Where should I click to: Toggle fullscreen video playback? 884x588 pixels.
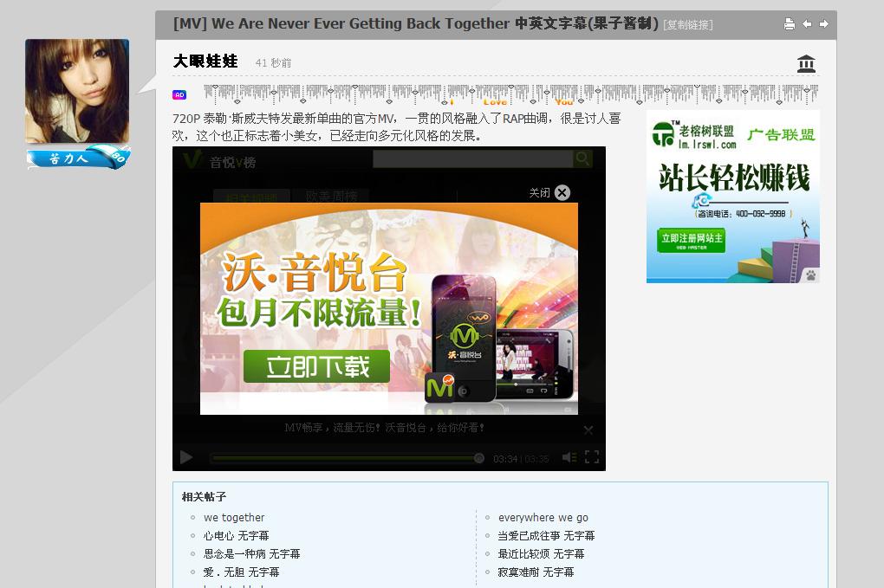pos(591,456)
